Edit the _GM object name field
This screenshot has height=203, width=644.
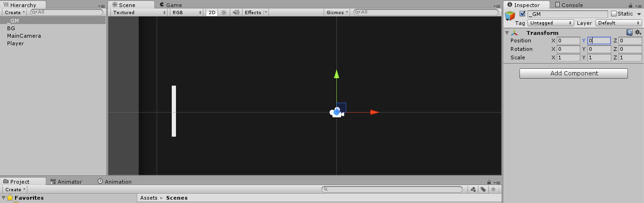pyautogui.click(x=567, y=14)
